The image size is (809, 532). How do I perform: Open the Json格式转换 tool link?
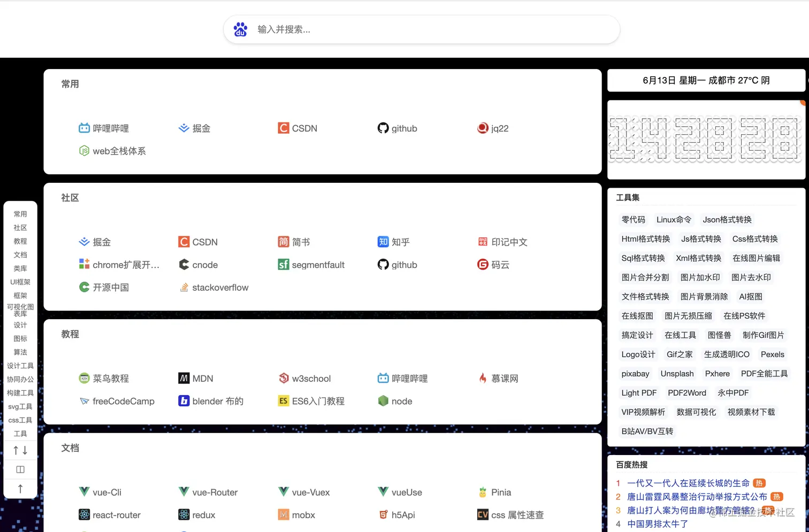tap(727, 219)
